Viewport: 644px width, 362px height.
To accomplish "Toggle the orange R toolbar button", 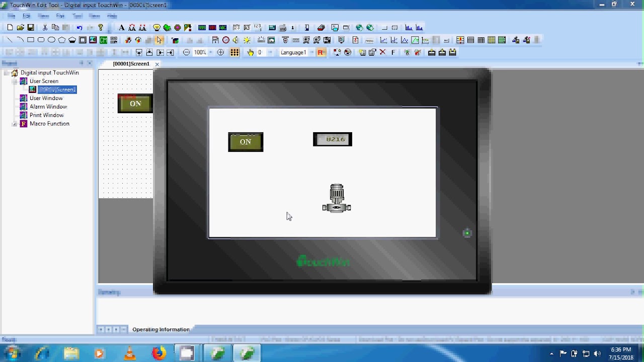I will 321,52.
